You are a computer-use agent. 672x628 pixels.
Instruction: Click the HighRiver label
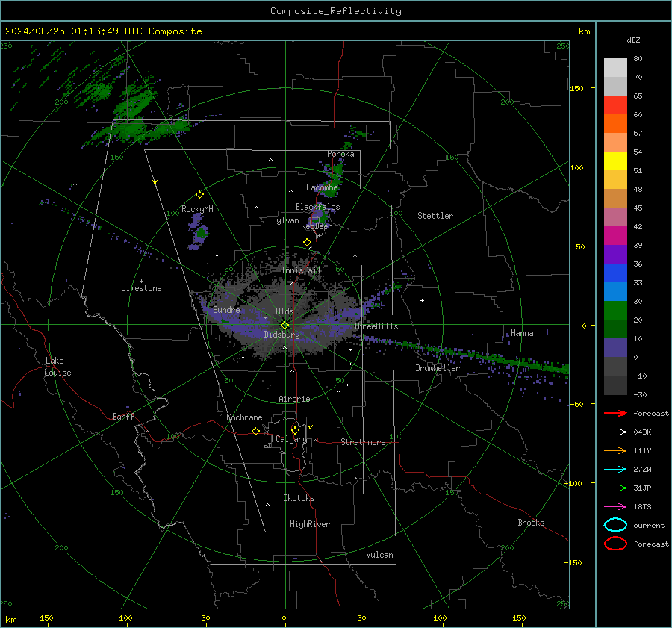pos(310,524)
